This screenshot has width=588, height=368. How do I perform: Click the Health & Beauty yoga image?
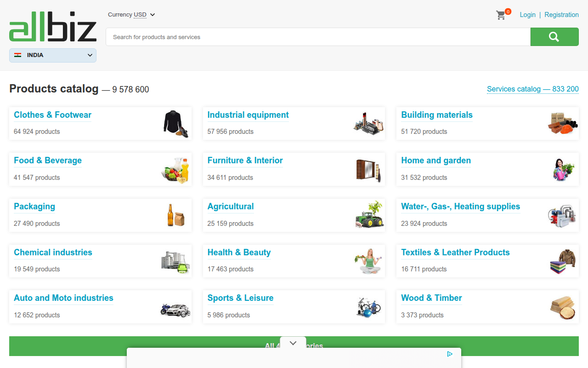click(x=369, y=261)
